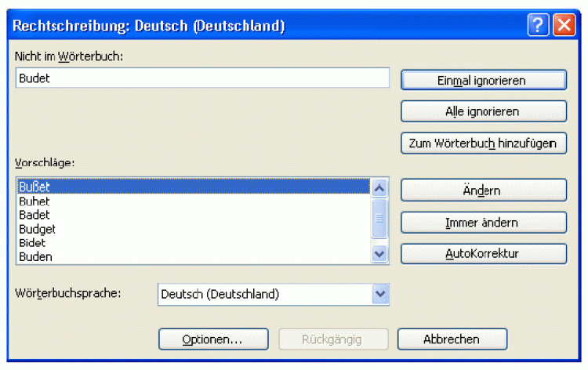Click the suggestions list scroll down arrow
The height and width of the screenshot is (370, 588).
(x=379, y=253)
